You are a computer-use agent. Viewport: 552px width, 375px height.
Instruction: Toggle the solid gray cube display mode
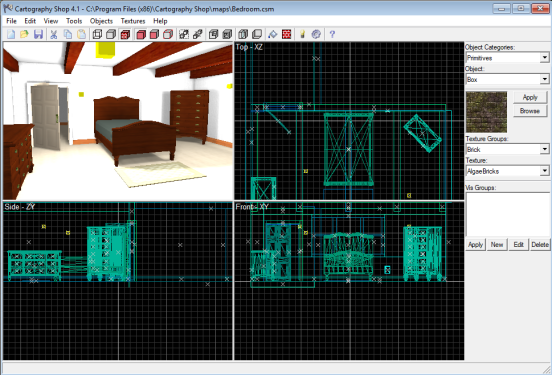pos(111,34)
